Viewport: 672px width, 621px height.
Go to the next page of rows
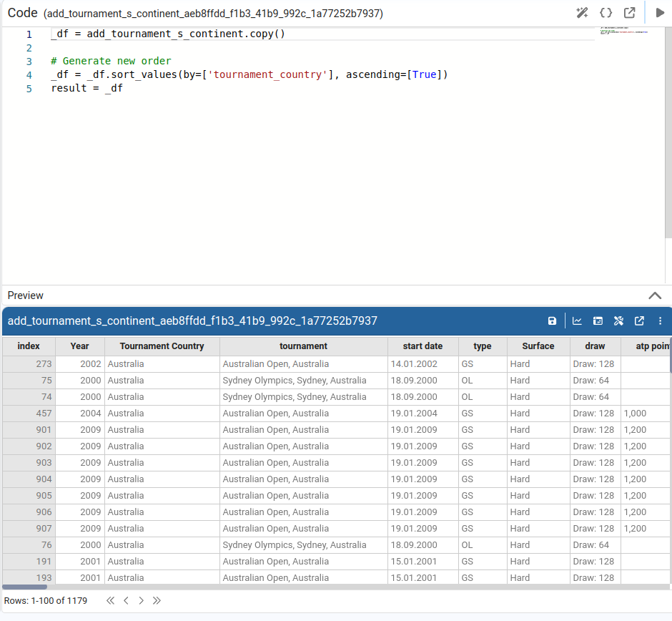[x=142, y=601]
